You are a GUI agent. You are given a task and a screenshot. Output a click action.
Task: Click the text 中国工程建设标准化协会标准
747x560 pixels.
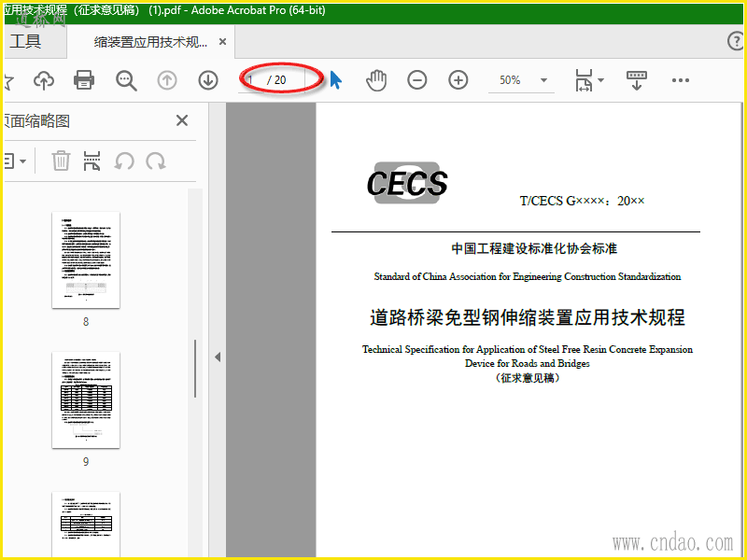(x=534, y=248)
